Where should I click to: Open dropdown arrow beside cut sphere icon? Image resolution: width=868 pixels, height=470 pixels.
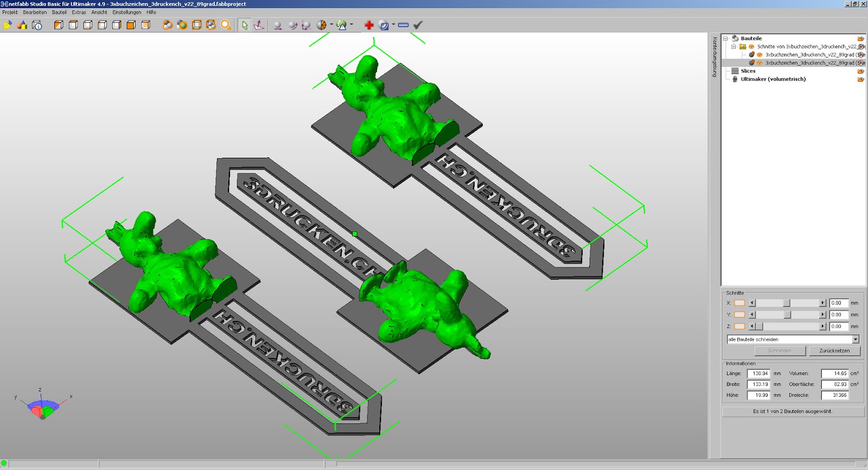pos(331,24)
